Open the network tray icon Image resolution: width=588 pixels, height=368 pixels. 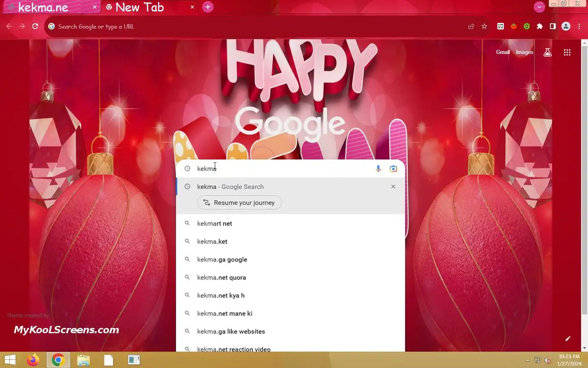point(538,360)
